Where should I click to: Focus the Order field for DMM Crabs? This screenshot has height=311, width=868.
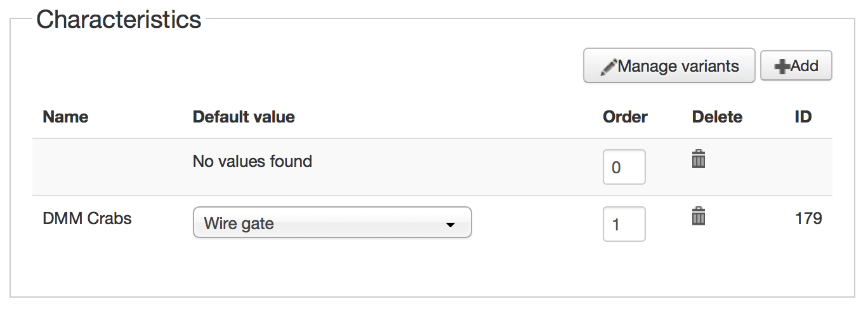point(624,224)
